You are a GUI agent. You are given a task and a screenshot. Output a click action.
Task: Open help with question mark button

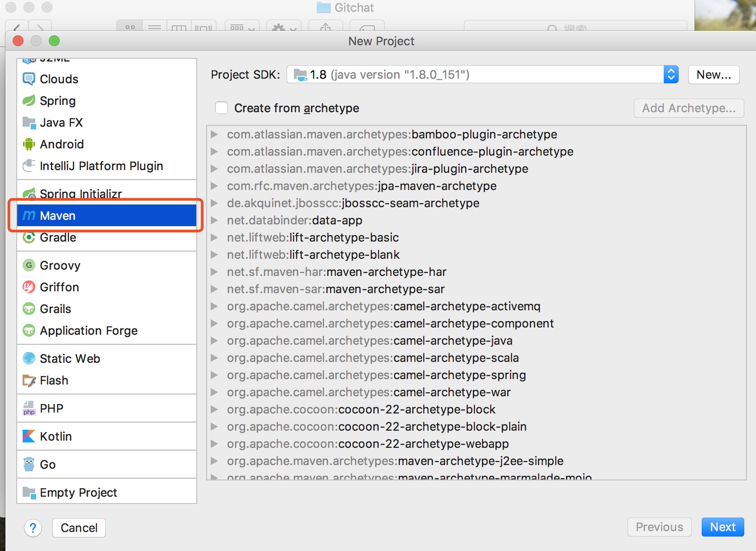click(33, 528)
